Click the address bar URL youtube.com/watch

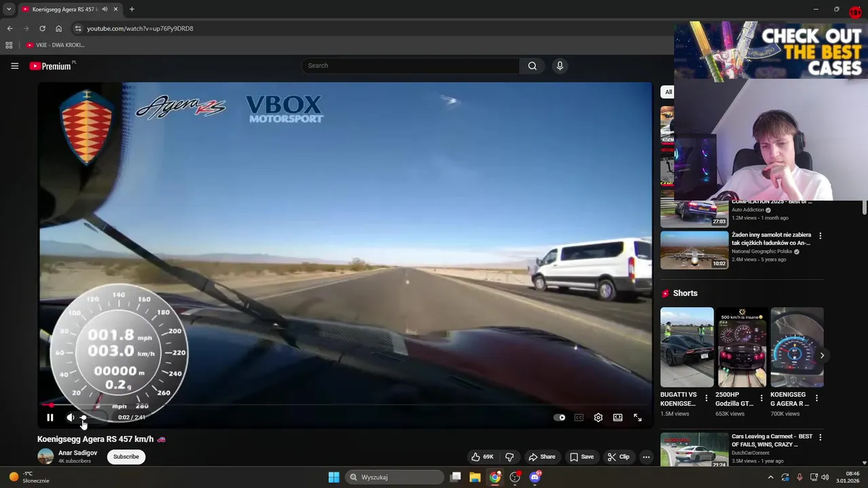click(140, 28)
